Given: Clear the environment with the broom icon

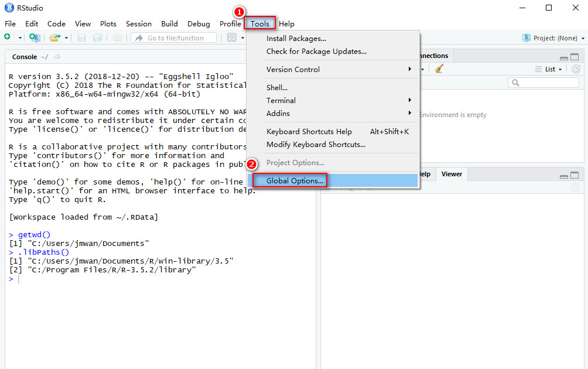Looking at the screenshot, I should pyautogui.click(x=439, y=69).
